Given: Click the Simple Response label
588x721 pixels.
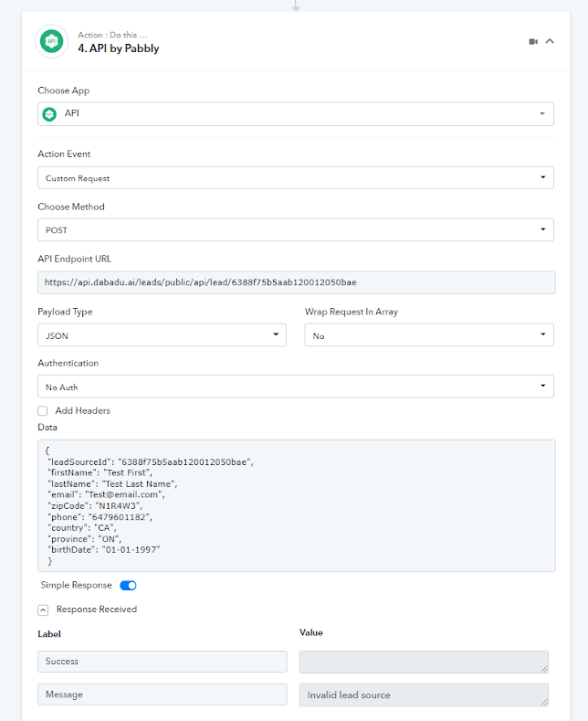Looking at the screenshot, I should 77,585.
